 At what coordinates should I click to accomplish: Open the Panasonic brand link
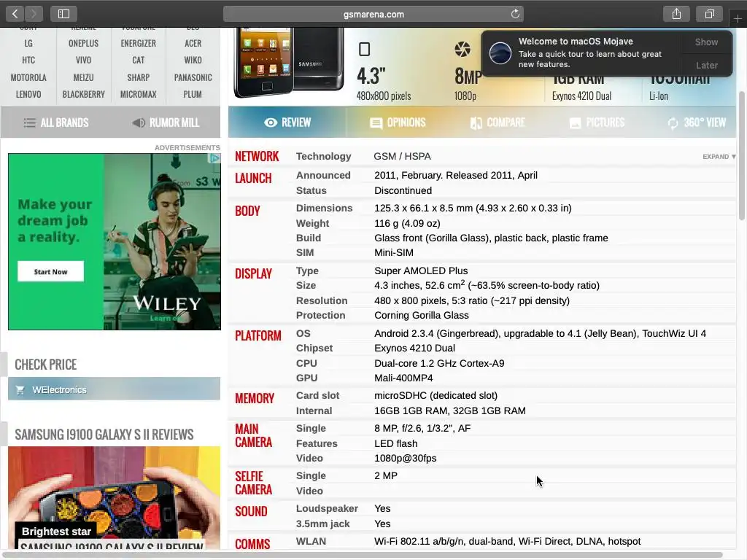pyautogui.click(x=193, y=77)
